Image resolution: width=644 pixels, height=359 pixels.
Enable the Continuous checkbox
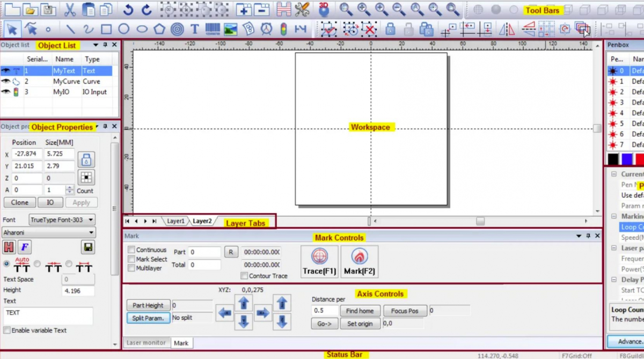pyautogui.click(x=131, y=250)
